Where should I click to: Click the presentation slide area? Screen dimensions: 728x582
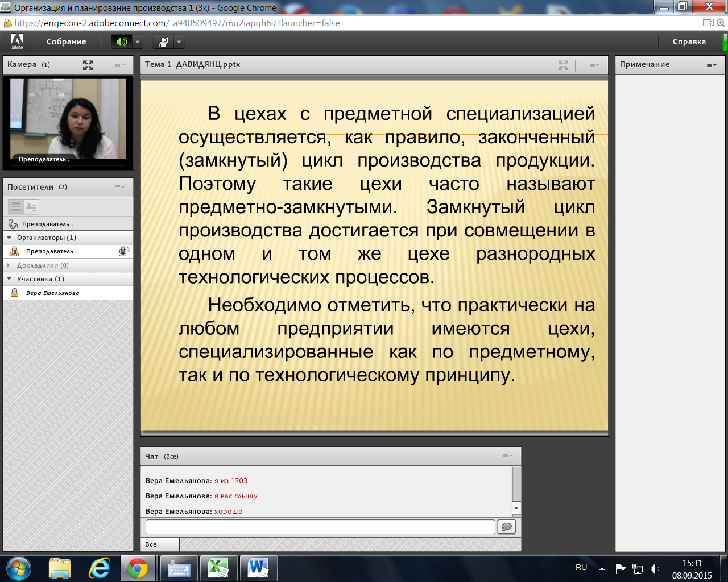[x=374, y=255]
